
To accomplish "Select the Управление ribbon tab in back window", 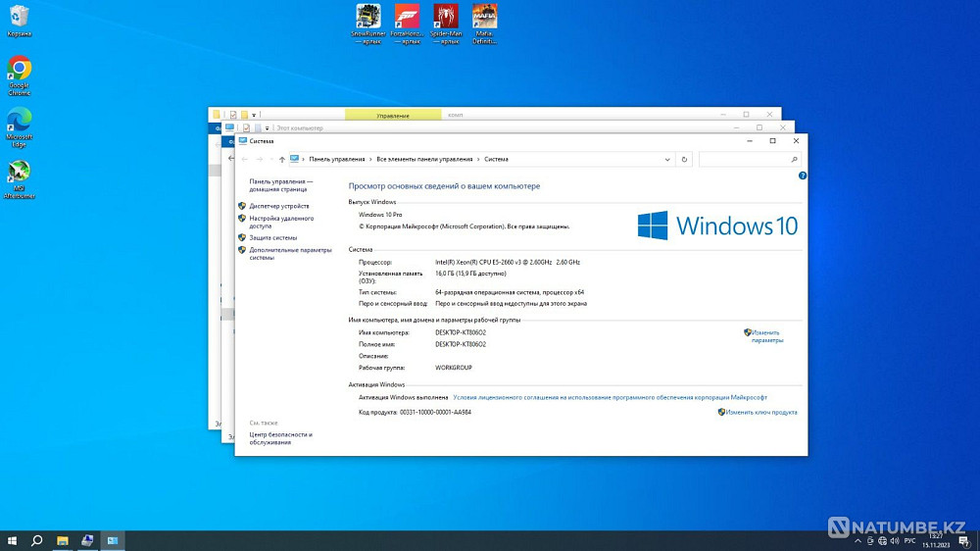I will [x=393, y=115].
